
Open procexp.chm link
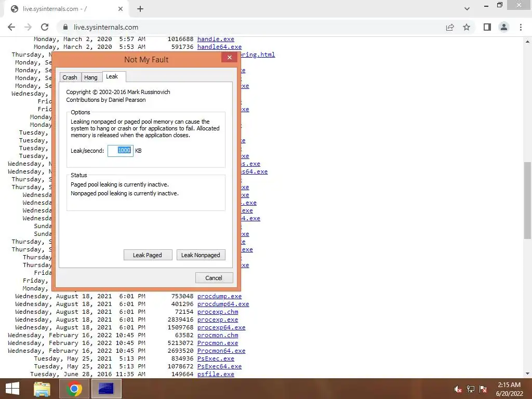[x=218, y=312]
